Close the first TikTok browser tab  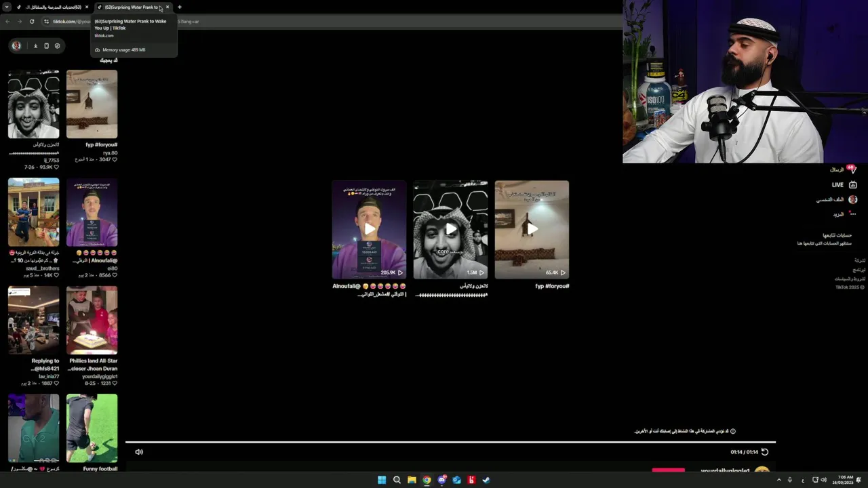[87, 7]
